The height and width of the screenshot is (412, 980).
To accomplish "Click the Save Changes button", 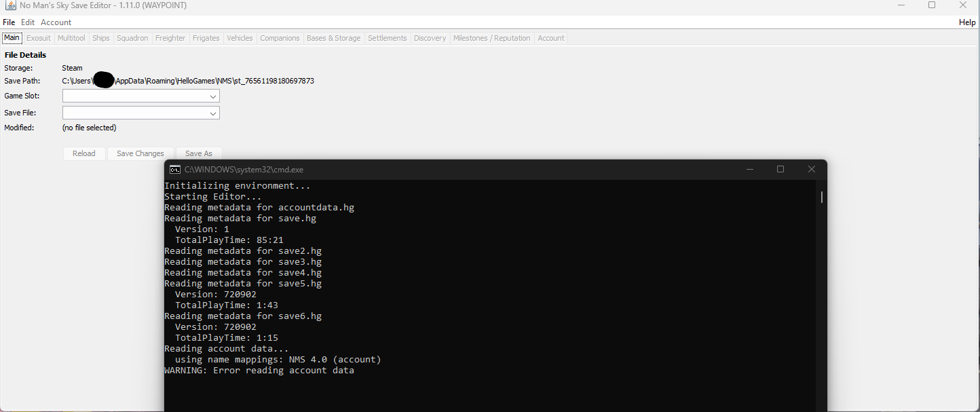I will click(x=140, y=153).
